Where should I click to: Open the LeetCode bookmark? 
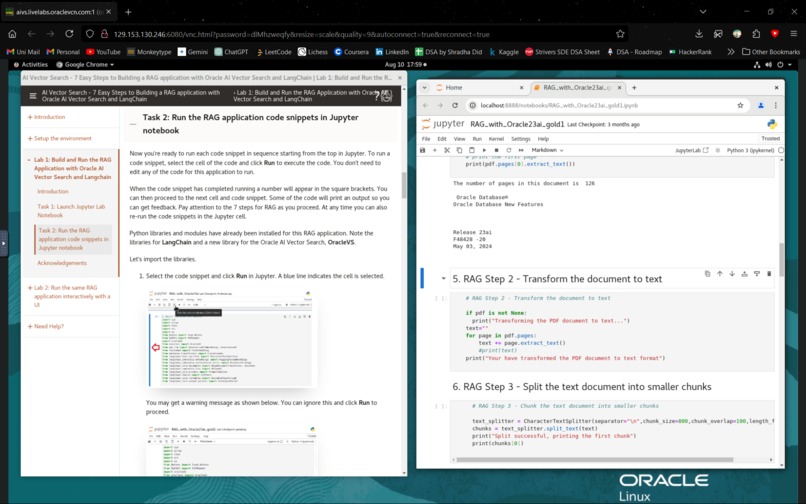274,52
